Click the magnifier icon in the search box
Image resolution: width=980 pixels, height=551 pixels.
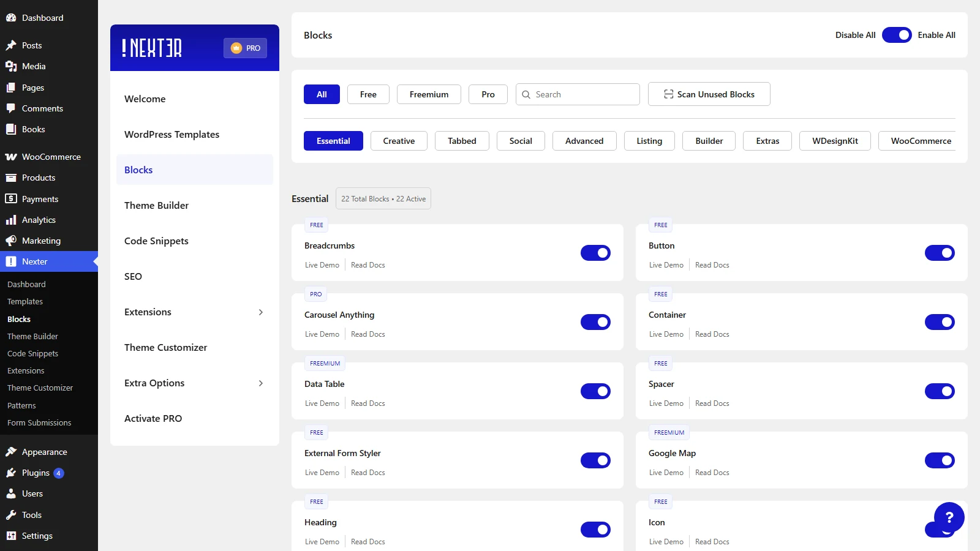[526, 94]
